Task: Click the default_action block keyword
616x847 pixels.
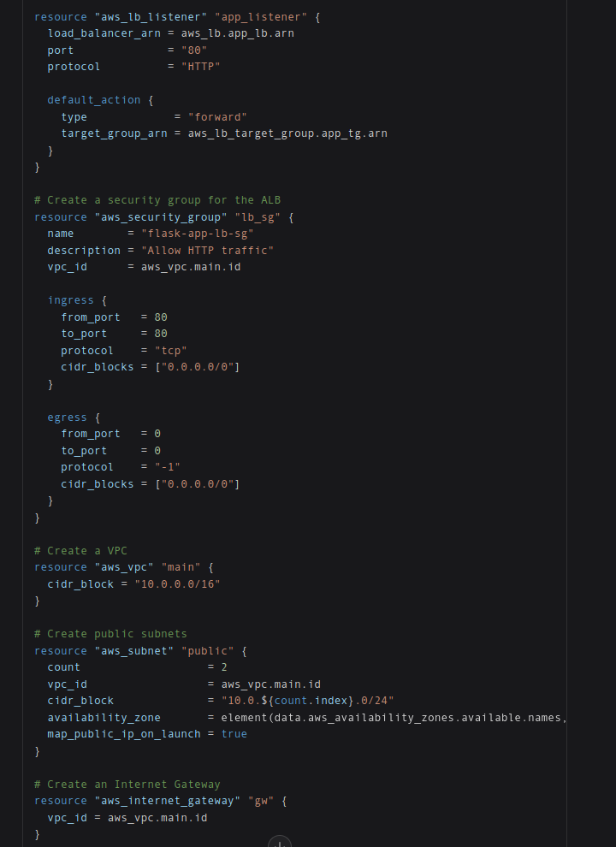Action: (x=94, y=100)
